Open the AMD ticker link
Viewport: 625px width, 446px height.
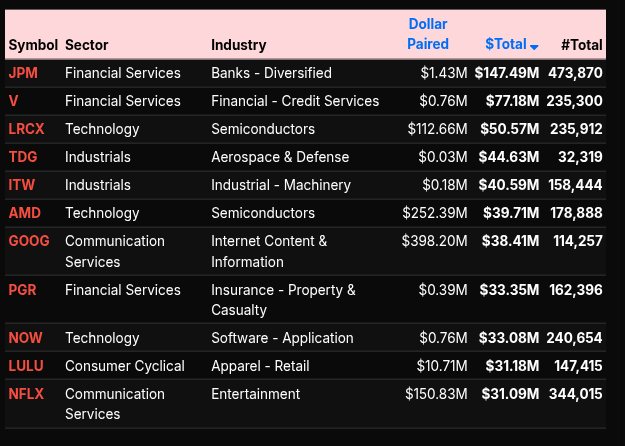(x=24, y=213)
